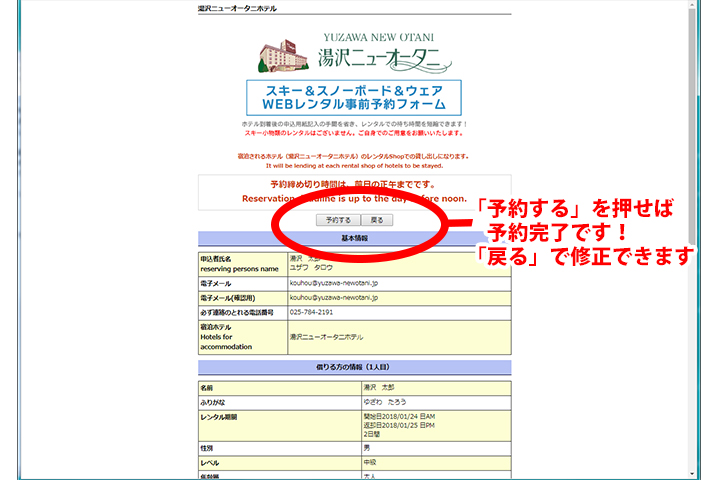Click the page title 湯沢ニューオータニホテル at top
720x480 pixels.
(x=237, y=8)
